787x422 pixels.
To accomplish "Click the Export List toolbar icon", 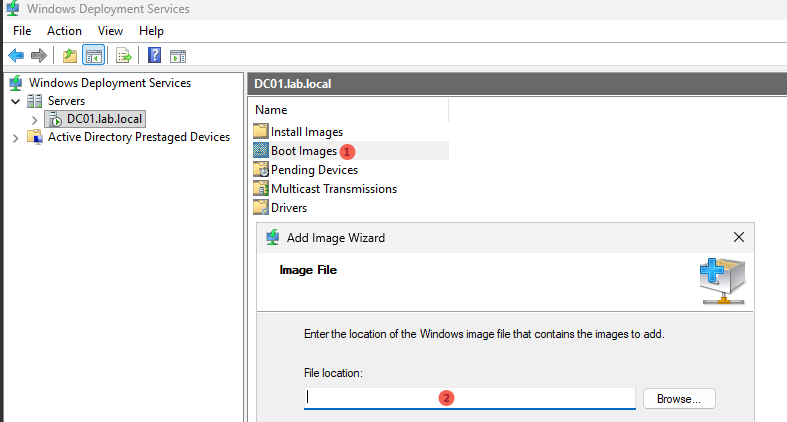I will click(124, 55).
